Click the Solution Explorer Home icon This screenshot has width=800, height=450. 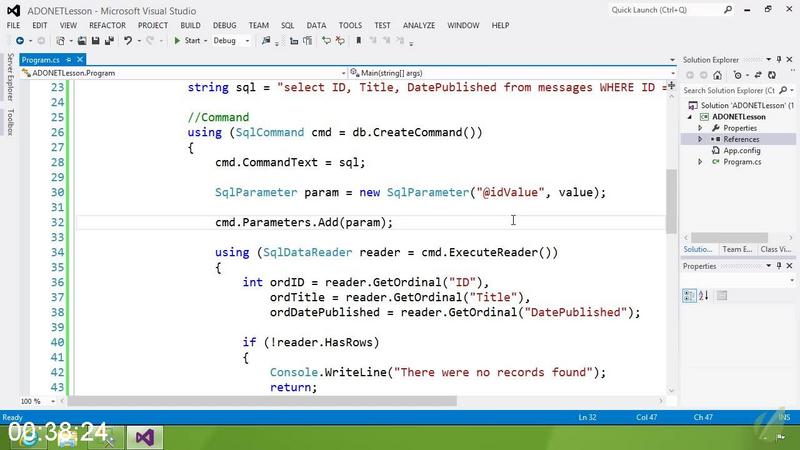(x=717, y=75)
